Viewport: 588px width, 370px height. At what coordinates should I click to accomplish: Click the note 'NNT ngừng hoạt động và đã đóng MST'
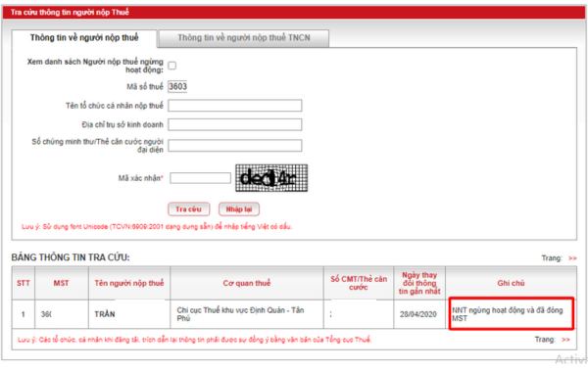pos(508,314)
